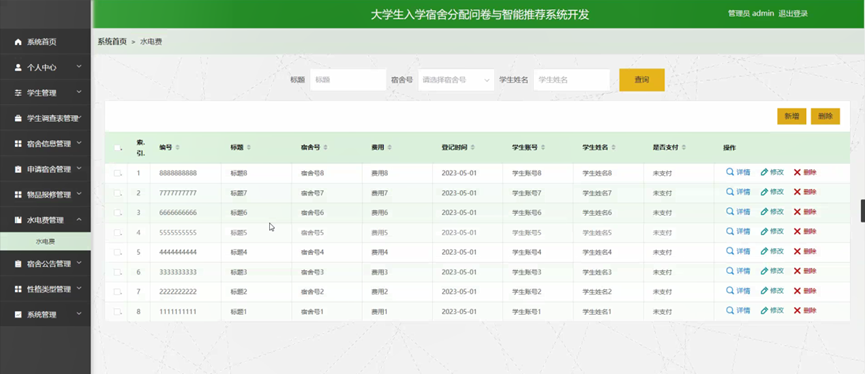The image size is (865, 374).
Task: Click the clipboard icon beside 宿舍公告管理
Action: coord(18,264)
